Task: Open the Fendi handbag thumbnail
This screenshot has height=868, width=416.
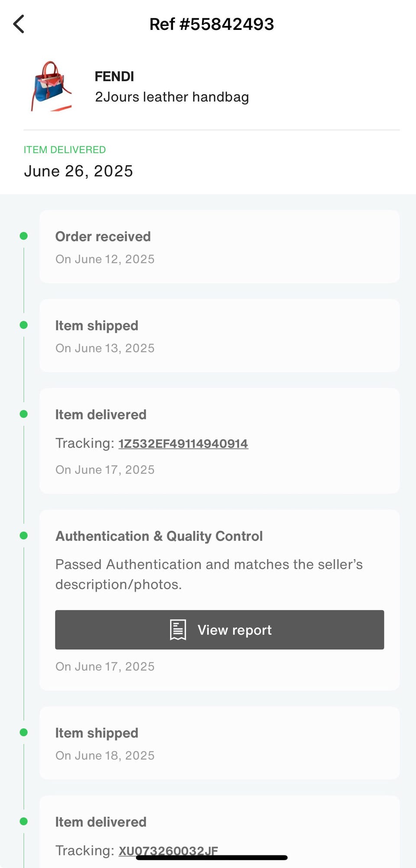Action: 51,87
